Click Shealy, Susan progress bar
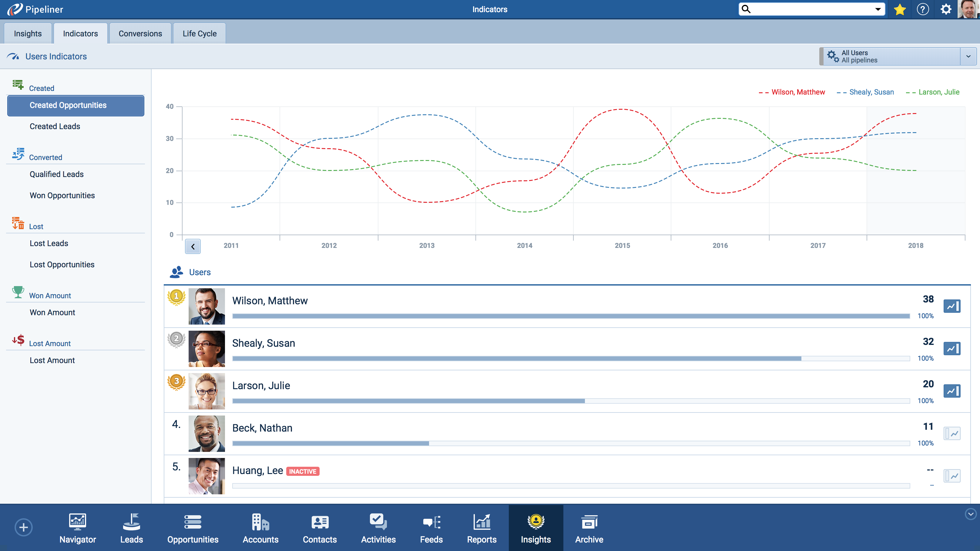980x551 pixels. [x=571, y=358]
